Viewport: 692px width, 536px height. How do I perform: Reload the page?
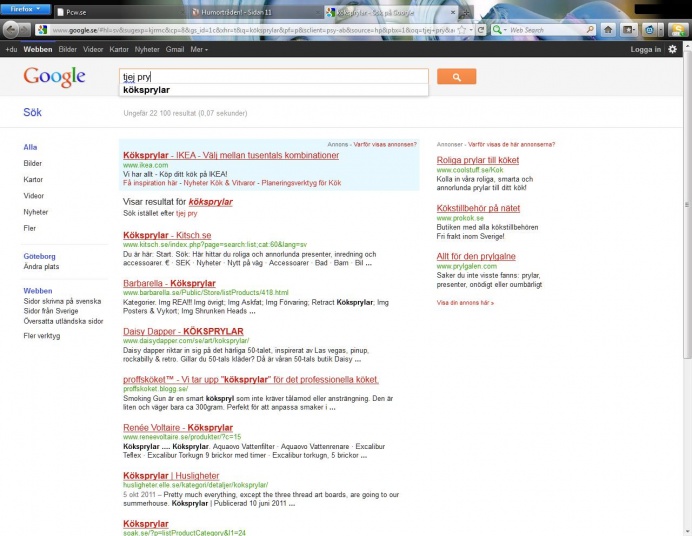[481, 30]
